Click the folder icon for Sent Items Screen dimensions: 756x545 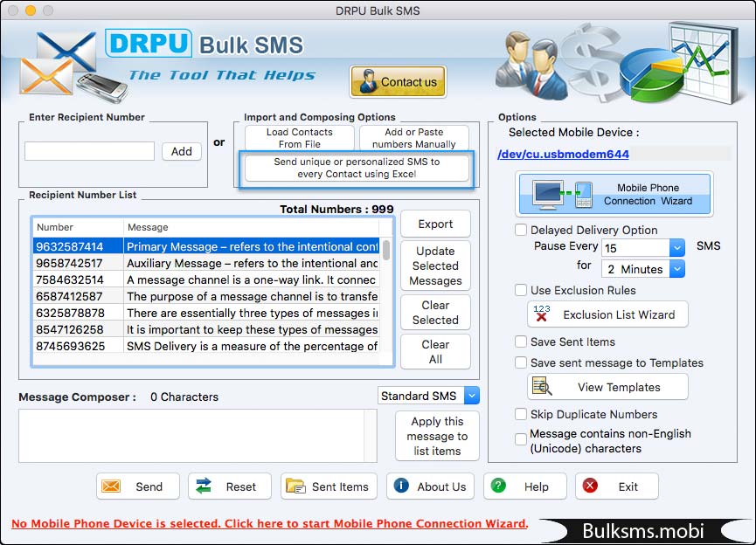click(x=295, y=486)
